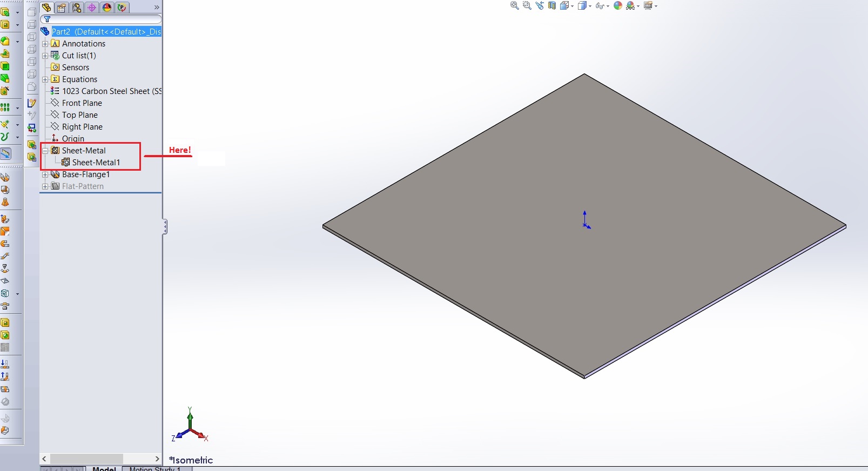Click the Previous View icon
Image resolution: width=868 pixels, height=471 pixels.
(540, 5)
